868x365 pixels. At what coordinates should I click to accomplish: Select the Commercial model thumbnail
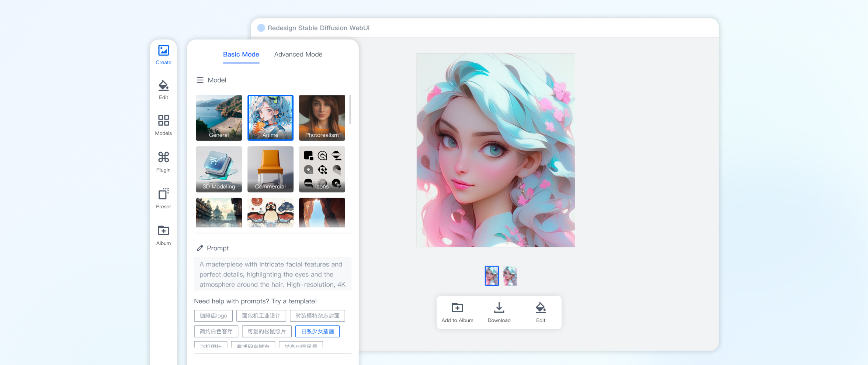(x=271, y=169)
